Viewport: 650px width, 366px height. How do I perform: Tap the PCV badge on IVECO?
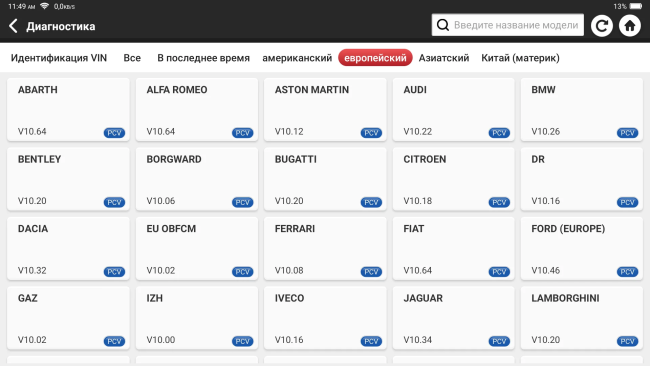(x=371, y=341)
